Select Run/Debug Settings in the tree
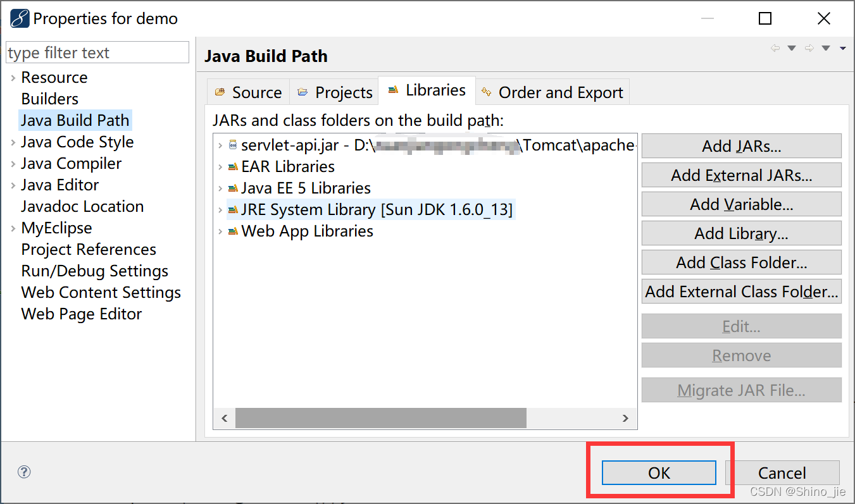Image resolution: width=855 pixels, height=504 pixels. click(x=95, y=271)
